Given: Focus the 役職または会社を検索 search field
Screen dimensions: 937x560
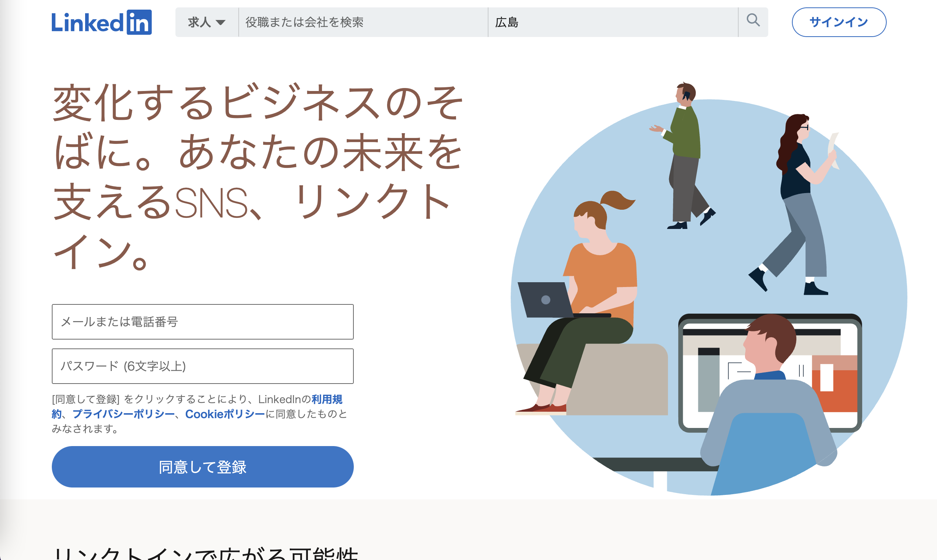Looking at the screenshot, I should [x=363, y=22].
